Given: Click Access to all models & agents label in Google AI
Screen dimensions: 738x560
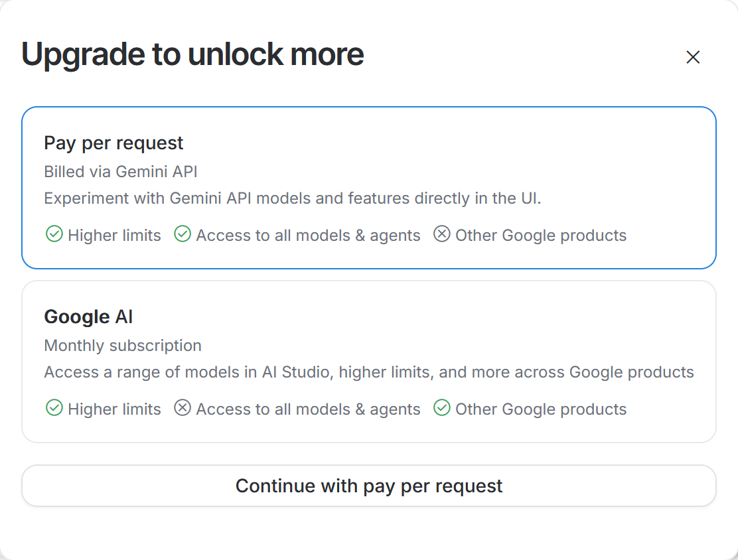Looking at the screenshot, I should (308, 409).
